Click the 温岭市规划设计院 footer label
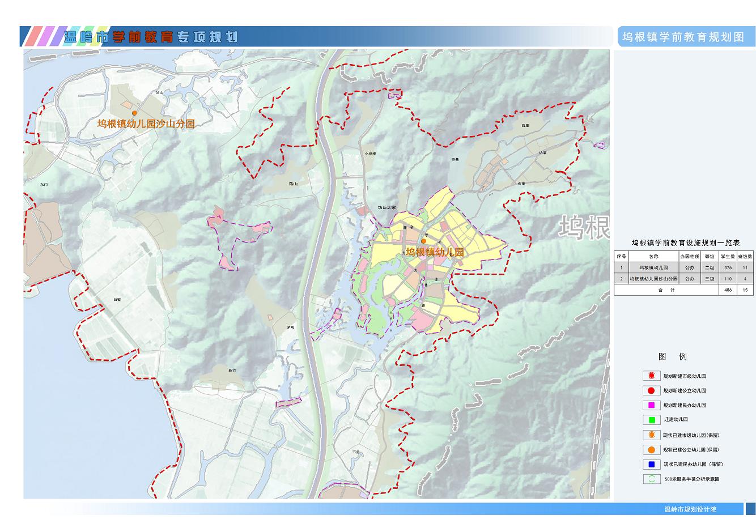Viewport: 756px width, 532px height. (x=690, y=509)
